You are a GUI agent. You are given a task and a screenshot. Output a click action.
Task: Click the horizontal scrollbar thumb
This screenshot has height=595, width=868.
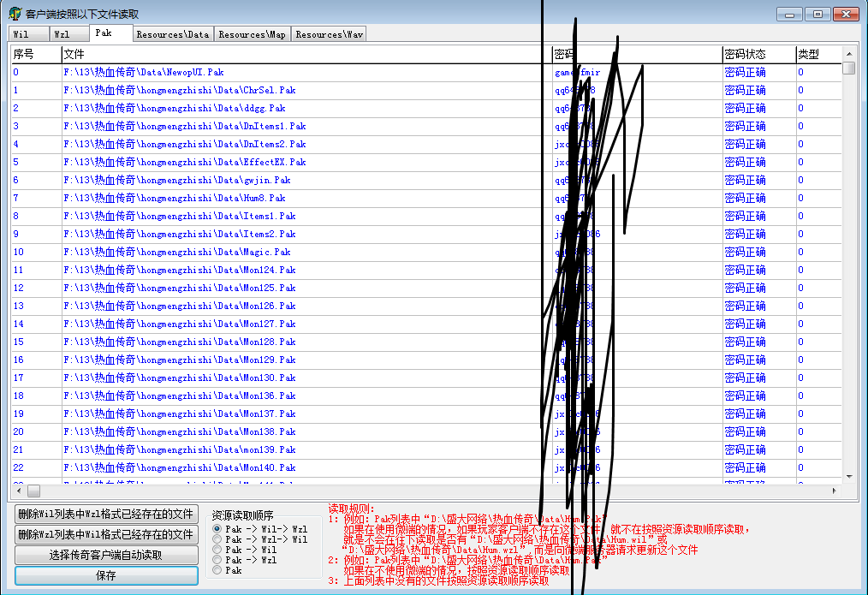33,491
